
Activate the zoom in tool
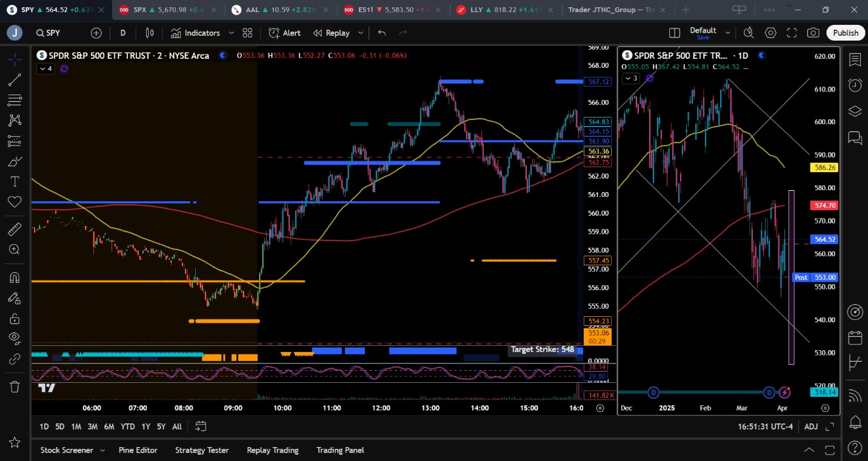click(15, 249)
